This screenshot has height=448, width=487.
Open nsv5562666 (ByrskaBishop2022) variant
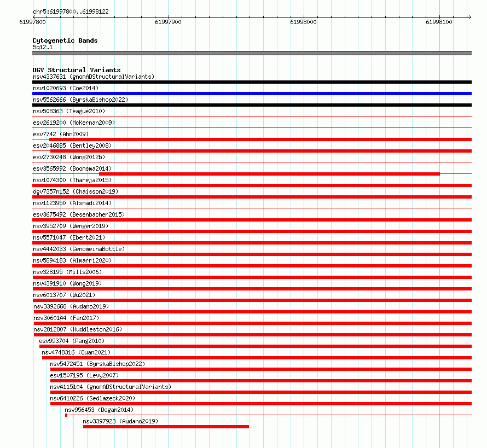pos(80,100)
